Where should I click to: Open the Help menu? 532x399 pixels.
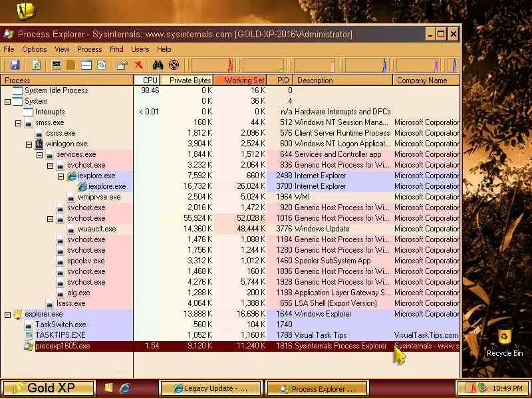[x=164, y=49]
